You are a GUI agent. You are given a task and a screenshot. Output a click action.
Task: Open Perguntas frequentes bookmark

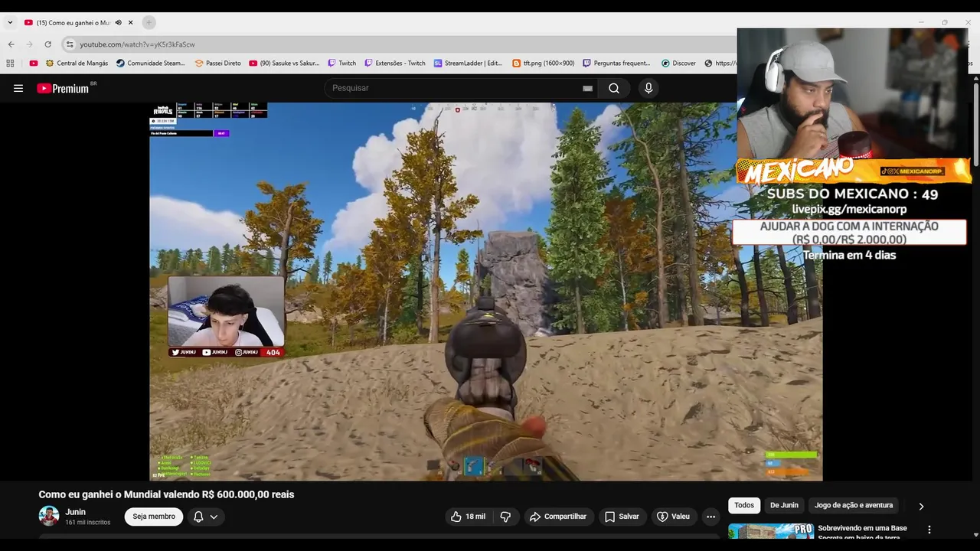pos(616,64)
